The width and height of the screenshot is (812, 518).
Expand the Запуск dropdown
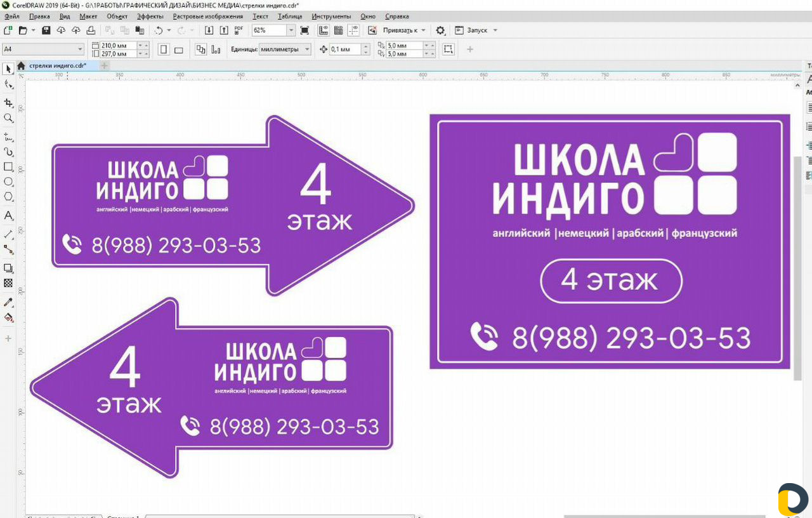pyautogui.click(x=495, y=30)
